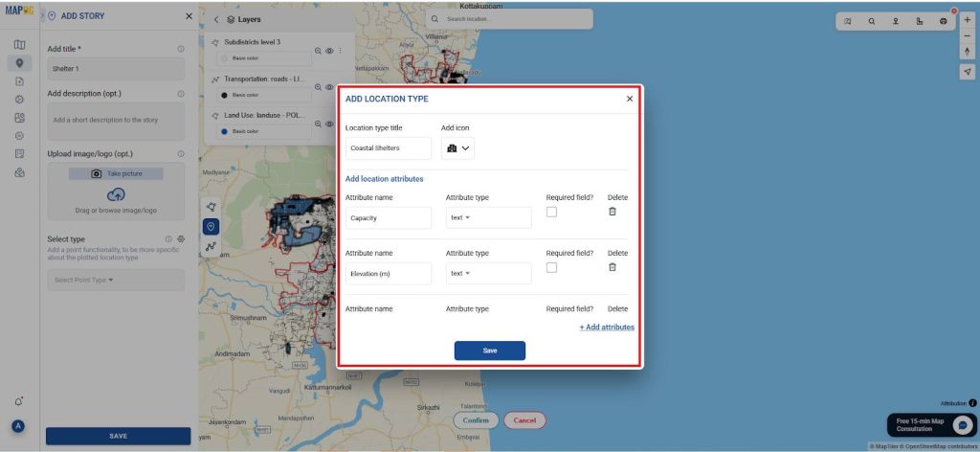Screen dimensions: 980x452
Task: Click the Confirm button on map
Action: pos(476,420)
